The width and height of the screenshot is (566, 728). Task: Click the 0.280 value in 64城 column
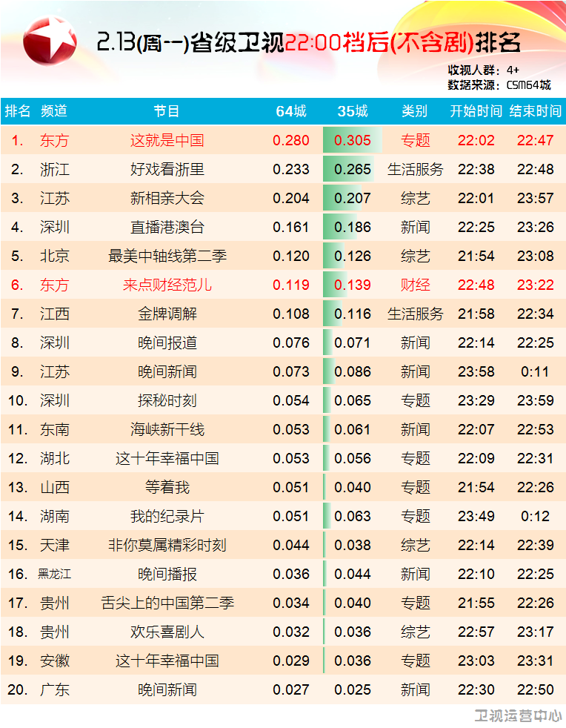pyautogui.click(x=291, y=140)
